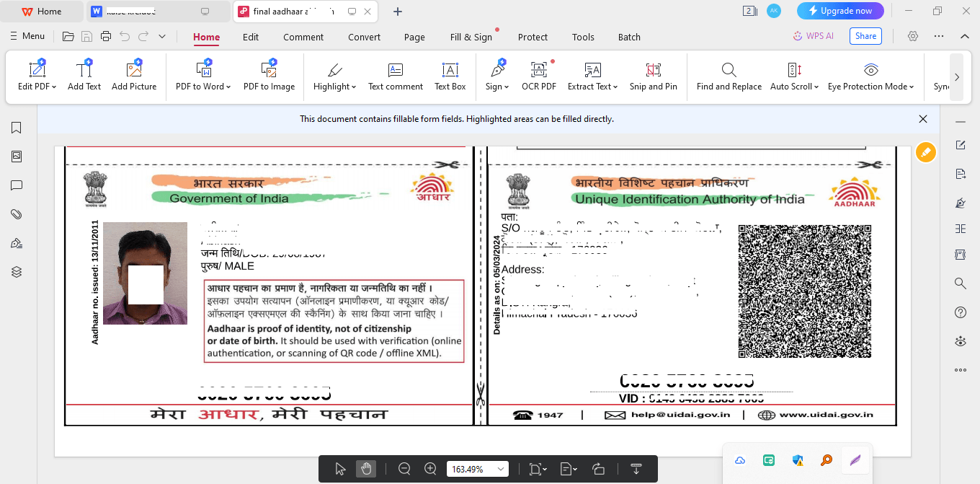
Task: Expand quick access toolbar customization arrow
Action: point(162,36)
